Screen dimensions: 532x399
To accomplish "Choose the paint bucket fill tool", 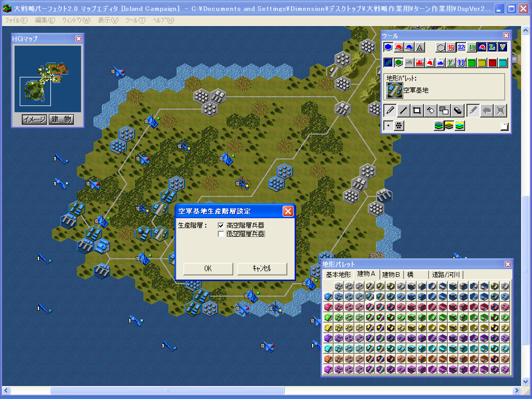I will point(430,110).
